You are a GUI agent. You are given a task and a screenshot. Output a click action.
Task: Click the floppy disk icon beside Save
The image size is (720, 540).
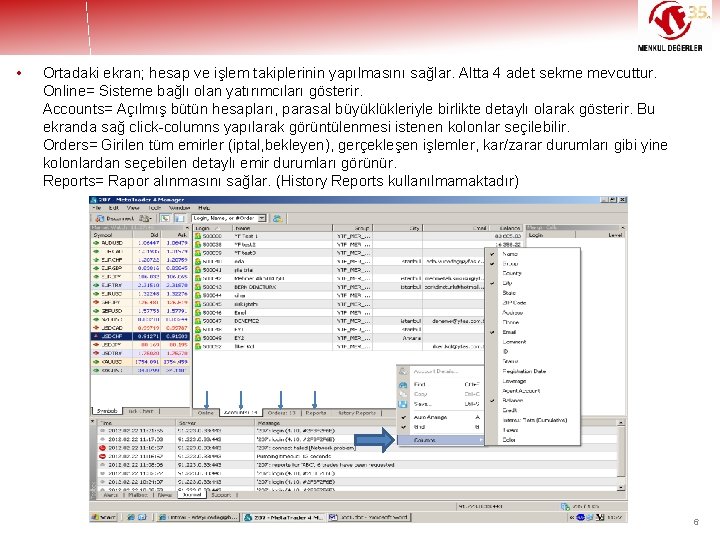click(403, 404)
